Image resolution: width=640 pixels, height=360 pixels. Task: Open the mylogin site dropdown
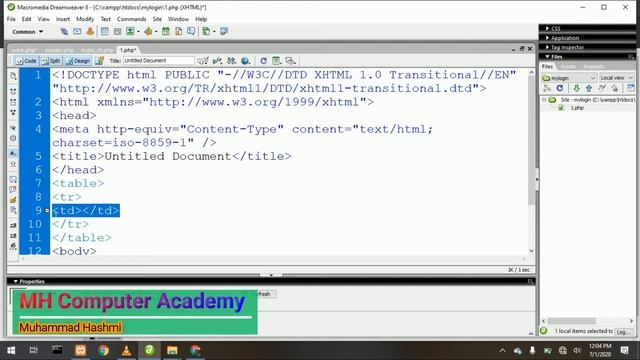click(x=569, y=78)
